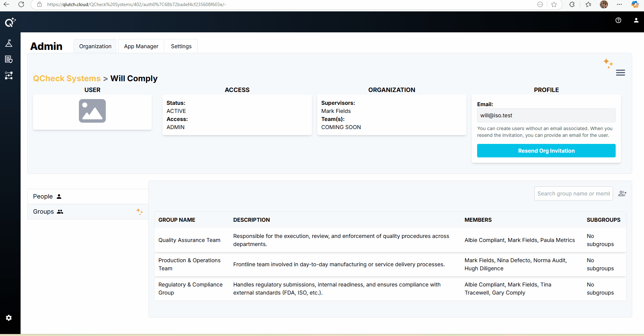Switch to the App Manager tab
This screenshot has height=336, width=644.
tap(141, 46)
